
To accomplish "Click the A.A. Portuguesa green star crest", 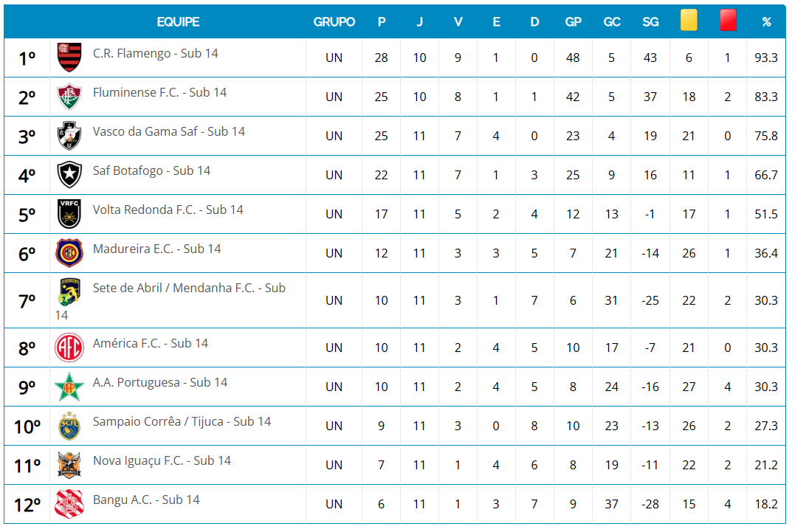I will click(x=69, y=386).
